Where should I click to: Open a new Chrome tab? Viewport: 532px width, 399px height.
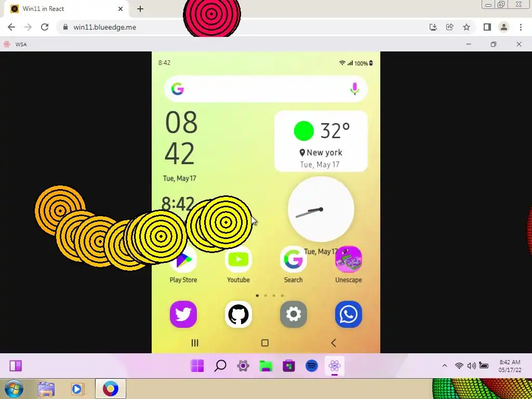pos(140,9)
